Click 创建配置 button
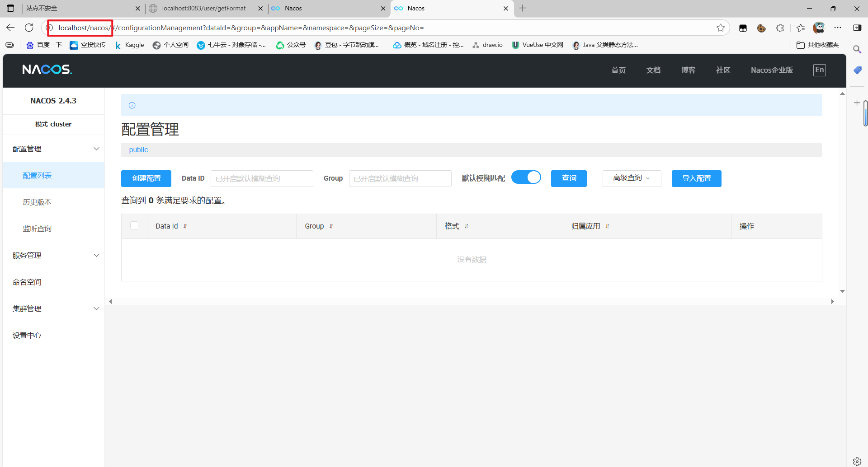Image resolution: width=868 pixels, height=467 pixels. 146,178
